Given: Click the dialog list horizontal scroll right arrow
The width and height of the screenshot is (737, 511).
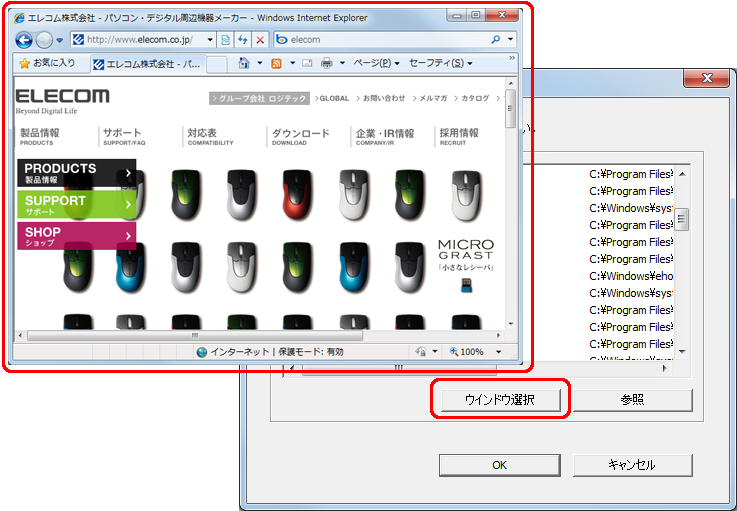Looking at the screenshot, I should (665, 369).
